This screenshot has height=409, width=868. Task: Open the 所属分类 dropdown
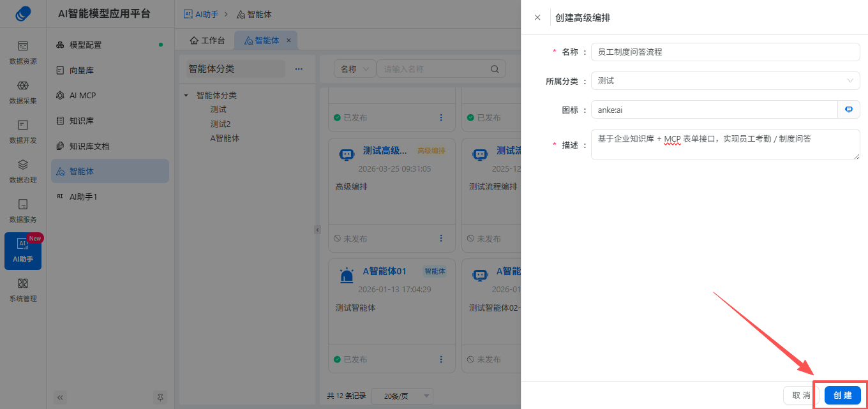[726, 81]
